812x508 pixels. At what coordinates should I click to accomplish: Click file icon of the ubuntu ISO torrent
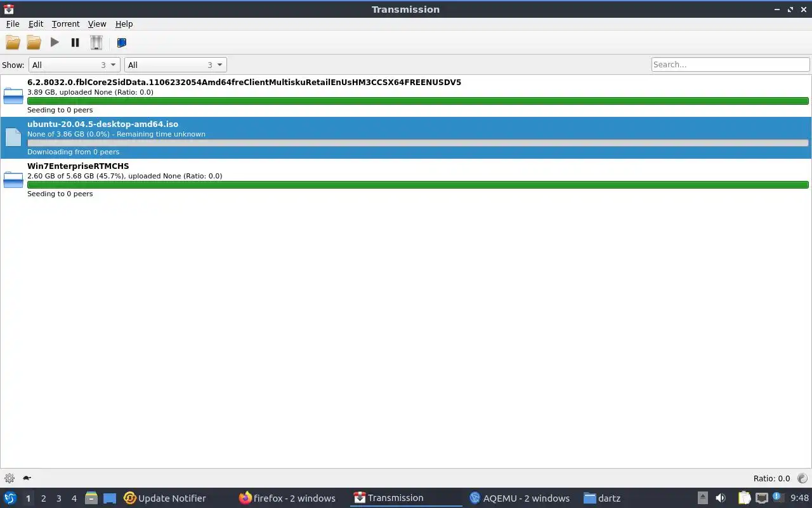pyautogui.click(x=13, y=138)
